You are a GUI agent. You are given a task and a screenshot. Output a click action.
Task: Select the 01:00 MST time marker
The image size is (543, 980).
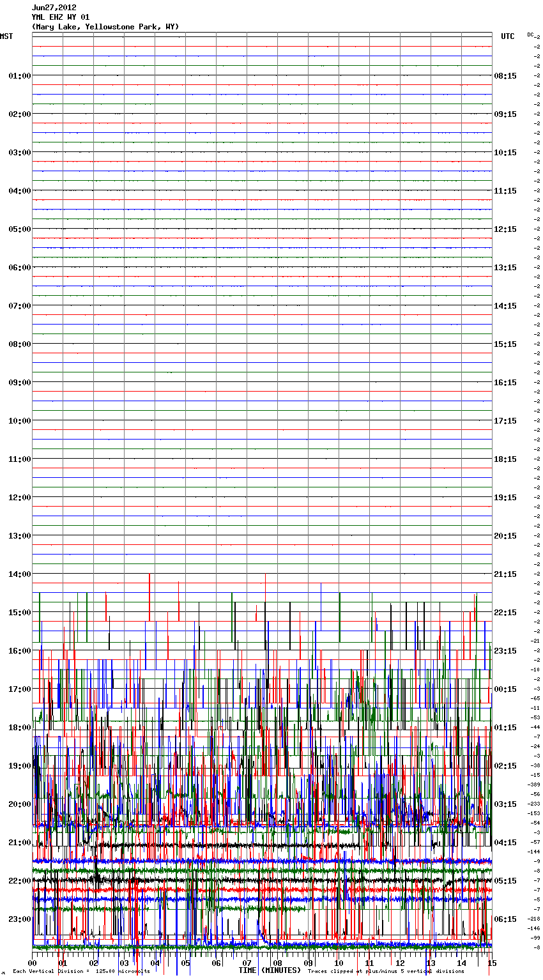[x=19, y=76]
